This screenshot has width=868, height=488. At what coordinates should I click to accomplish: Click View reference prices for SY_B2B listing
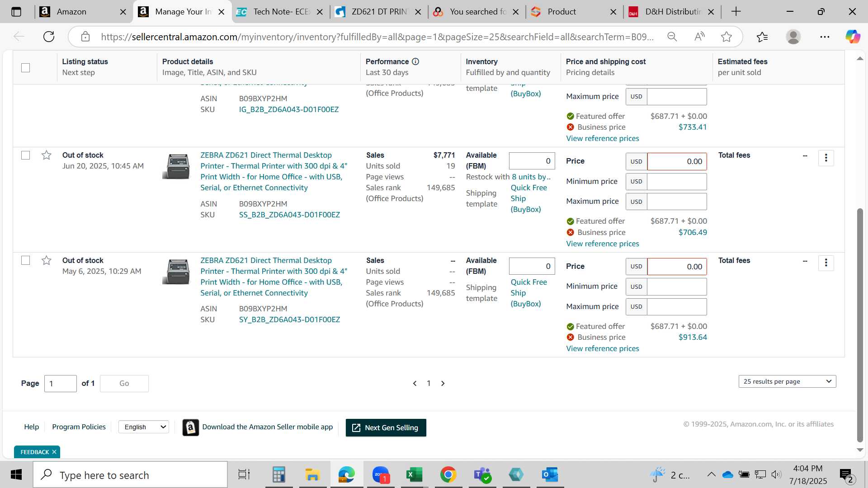[x=603, y=349]
